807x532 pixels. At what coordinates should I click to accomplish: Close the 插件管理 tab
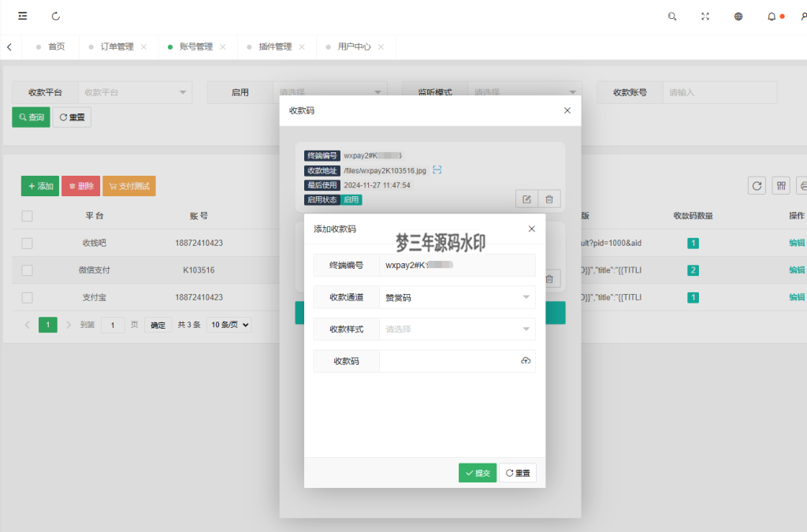(x=302, y=47)
